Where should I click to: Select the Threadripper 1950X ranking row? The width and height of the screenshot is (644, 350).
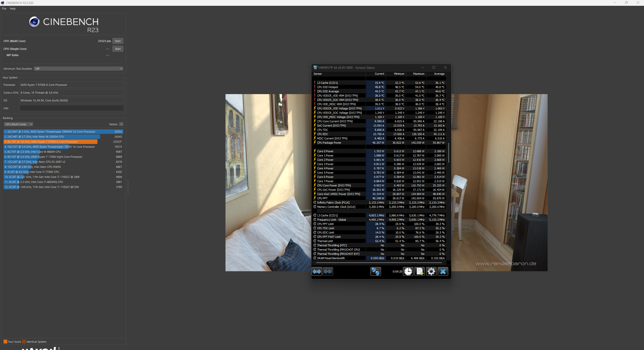pos(63,147)
